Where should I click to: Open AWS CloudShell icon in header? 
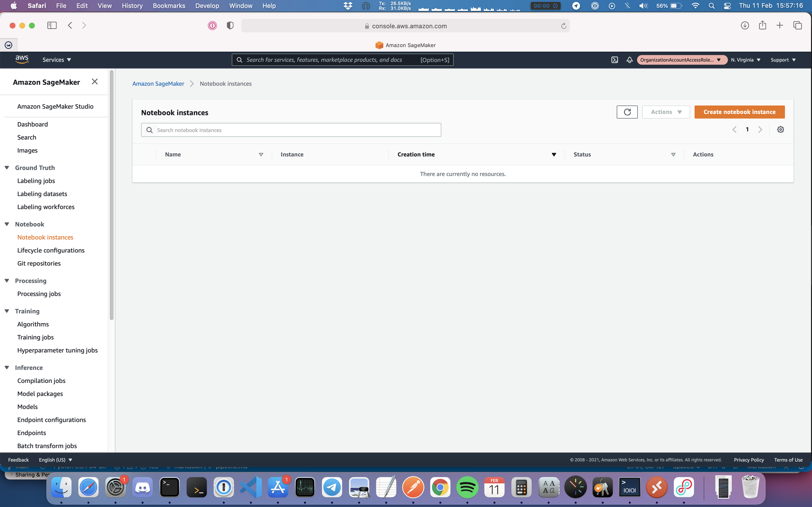(614, 60)
